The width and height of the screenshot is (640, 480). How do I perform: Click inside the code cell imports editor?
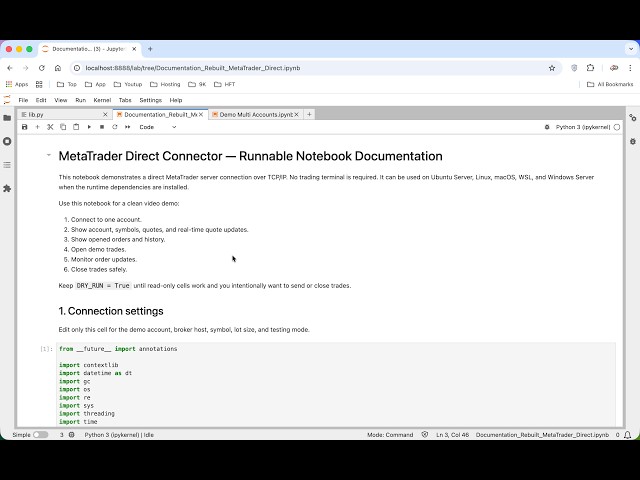[x=336, y=385]
